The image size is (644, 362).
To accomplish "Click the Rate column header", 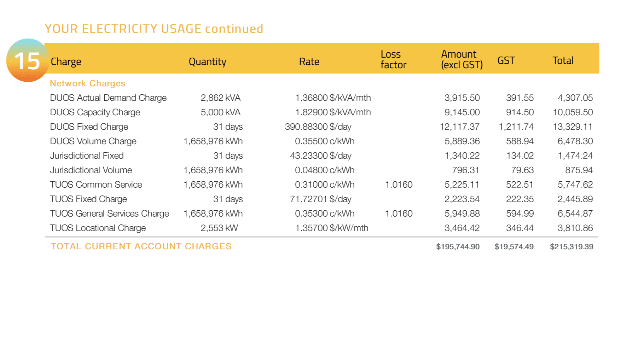I will coord(309,62).
